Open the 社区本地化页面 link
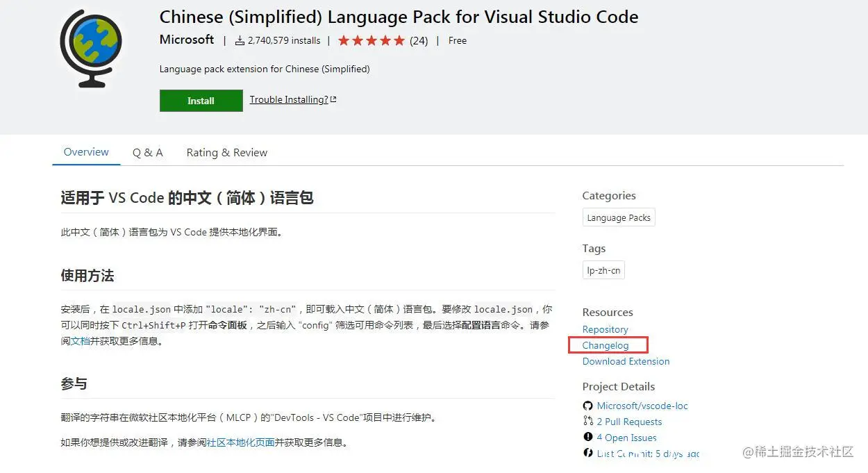The width and height of the screenshot is (868, 473). pyautogui.click(x=240, y=442)
